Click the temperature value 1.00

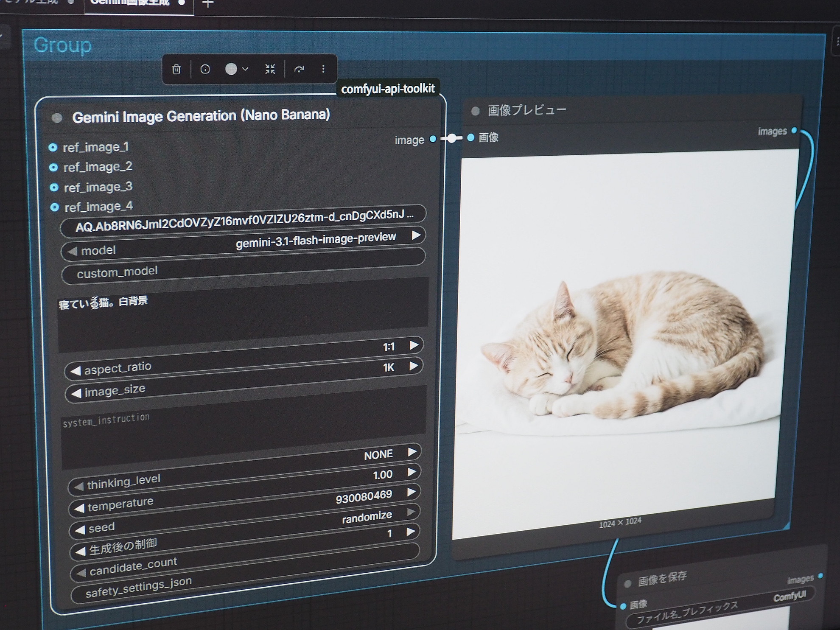[383, 475]
